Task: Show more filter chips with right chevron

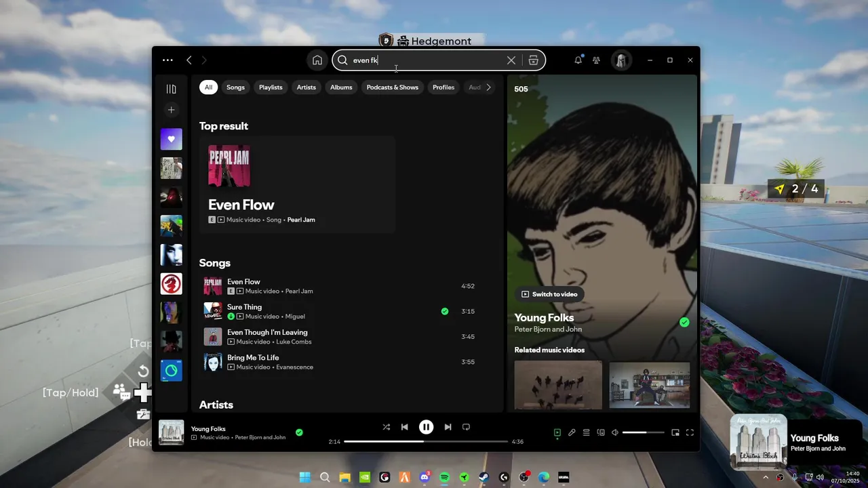Action: coord(488,87)
